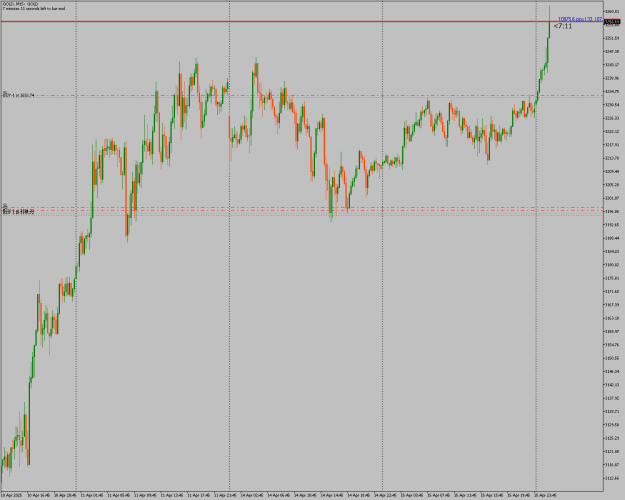Click the 3112.66 price scale label
Image resolution: width=625 pixels, height=500 pixels.
(x=612, y=478)
